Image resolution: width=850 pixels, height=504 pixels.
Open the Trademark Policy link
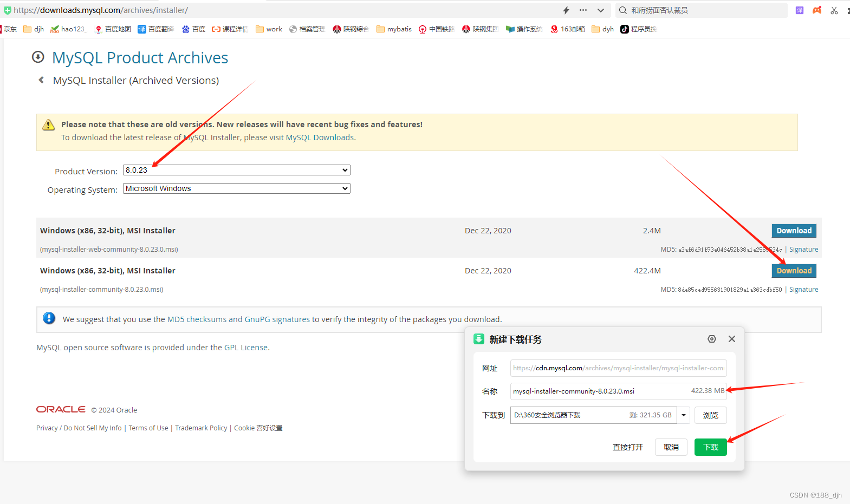(x=201, y=428)
